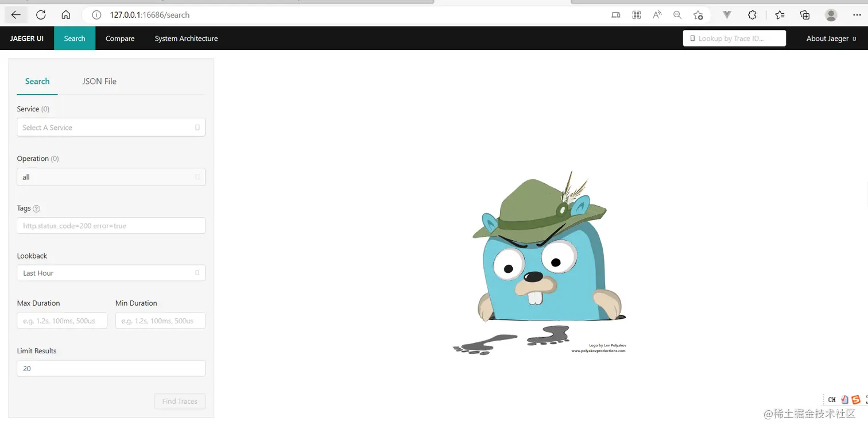Image resolution: width=868 pixels, height=432 pixels.
Task: Click the zoom out magnifier icon
Action: (677, 15)
